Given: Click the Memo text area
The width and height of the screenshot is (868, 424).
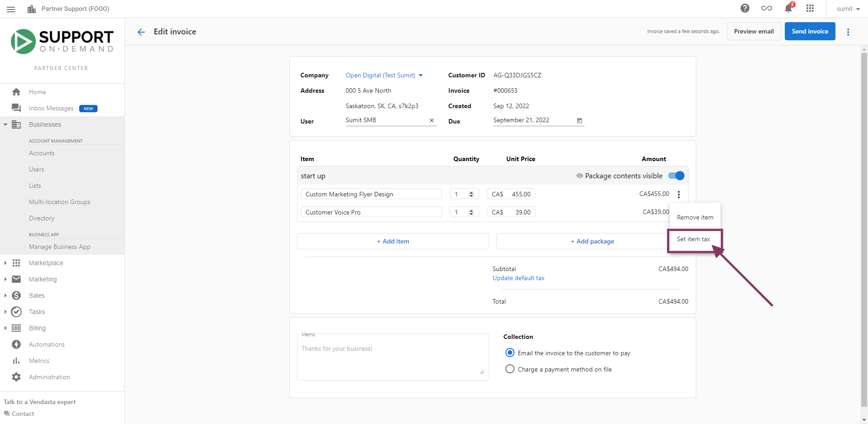Looking at the screenshot, I should click(x=393, y=357).
